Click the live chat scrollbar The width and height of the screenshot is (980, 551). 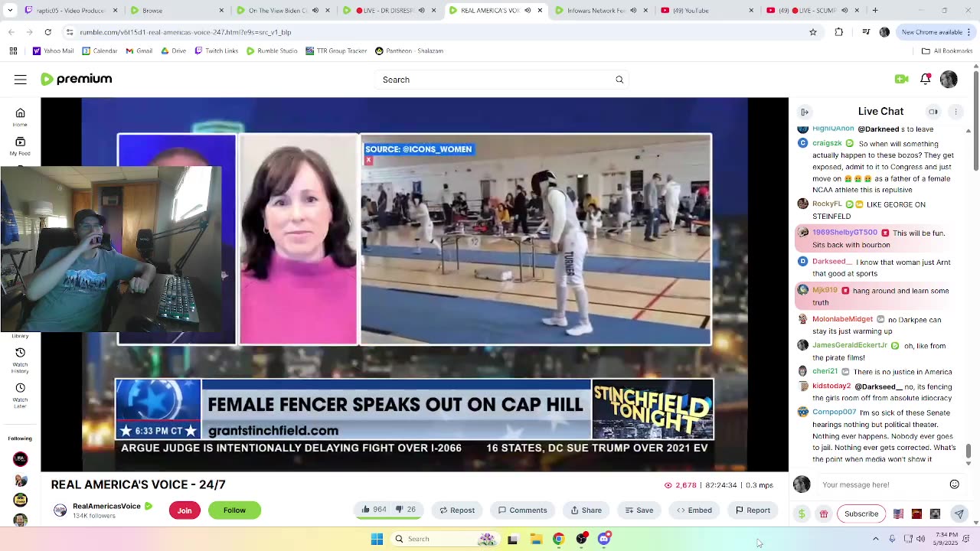click(x=968, y=453)
